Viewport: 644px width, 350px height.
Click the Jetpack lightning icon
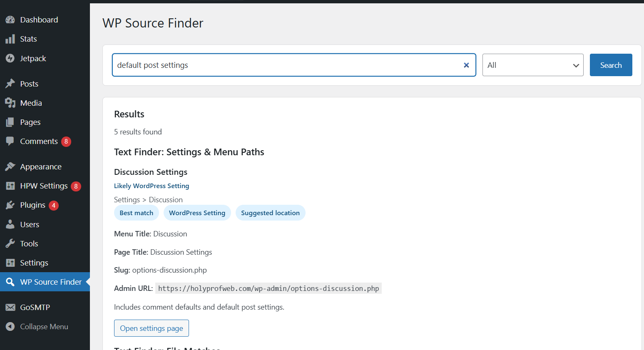pos(10,58)
